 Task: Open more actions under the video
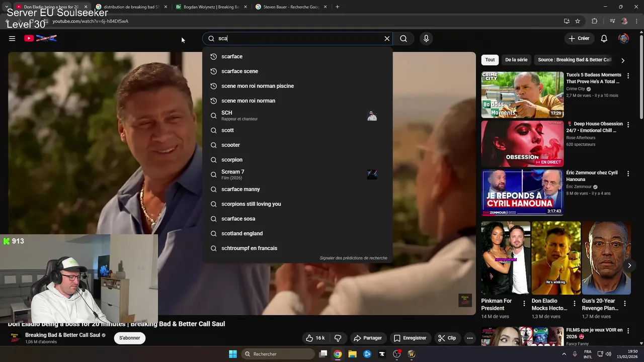click(x=470, y=338)
